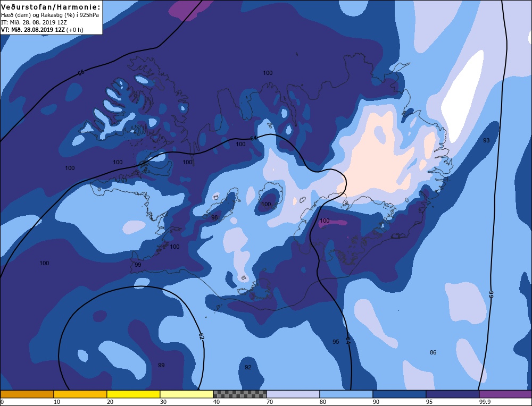Click the 'Veðurstofan/Harmonie:' title text

pos(51,7)
